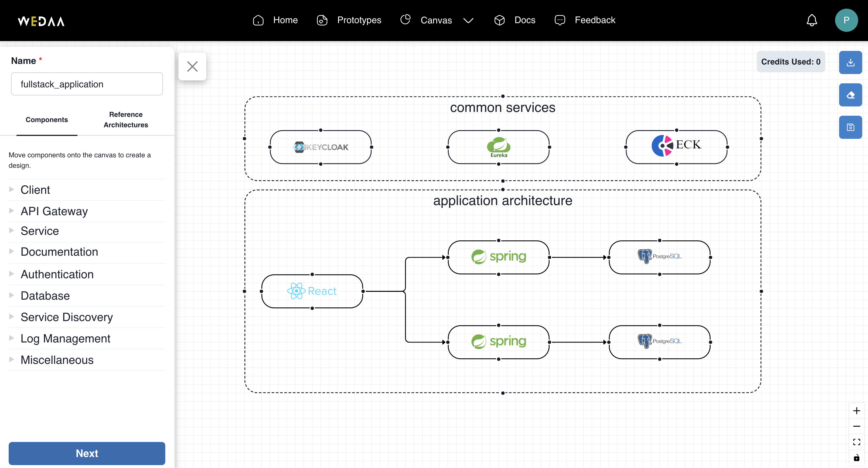Expand the API Gateway category
Screen dimensions: 868x468
[87, 211]
